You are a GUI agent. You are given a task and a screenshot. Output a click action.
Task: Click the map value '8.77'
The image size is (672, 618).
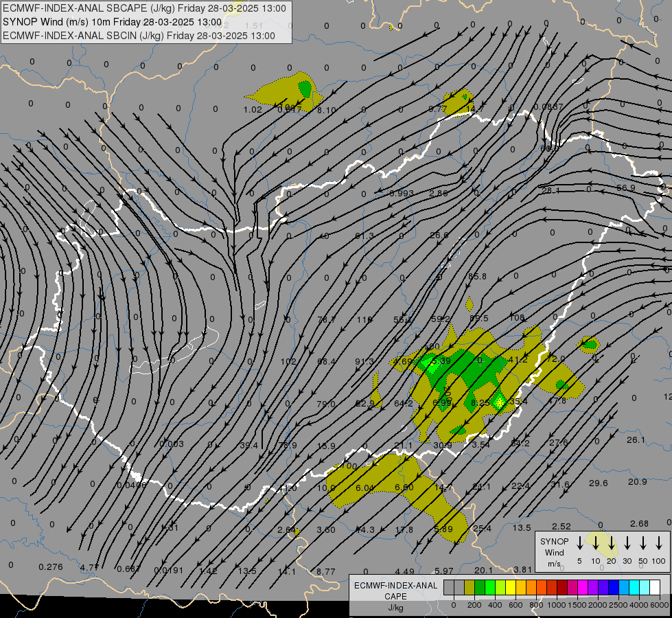click(326, 572)
